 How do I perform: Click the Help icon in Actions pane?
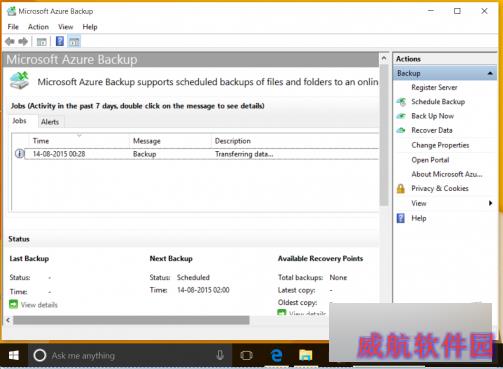[x=401, y=218]
